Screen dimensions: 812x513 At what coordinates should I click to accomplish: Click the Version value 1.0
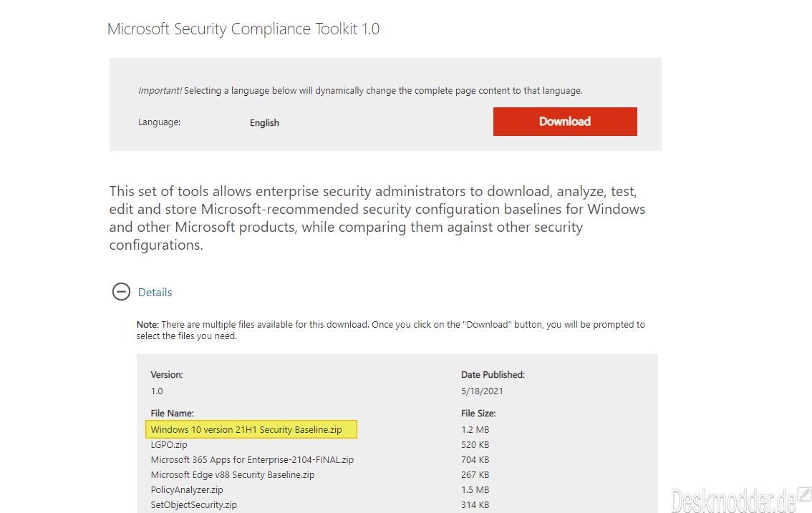click(157, 391)
